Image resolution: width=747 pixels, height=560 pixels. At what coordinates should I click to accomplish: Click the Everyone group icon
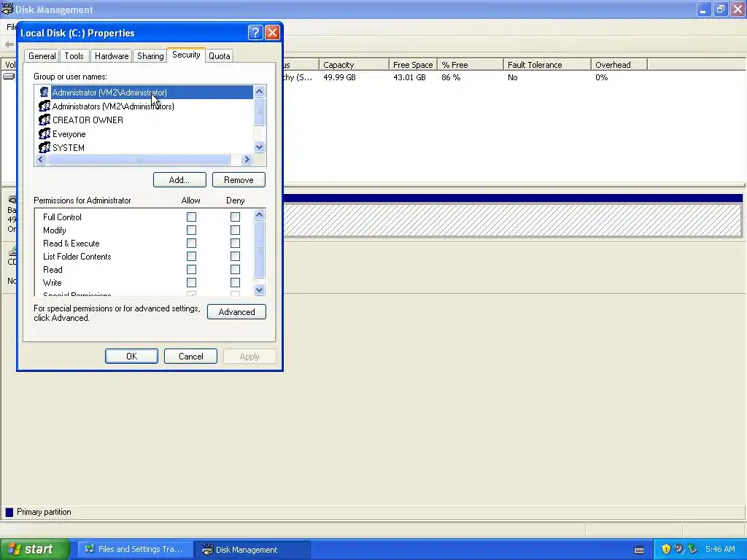(44, 134)
